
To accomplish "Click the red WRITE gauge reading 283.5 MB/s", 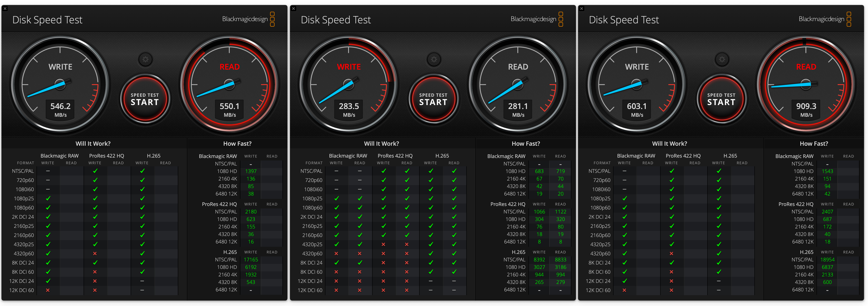I will tap(349, 84).
